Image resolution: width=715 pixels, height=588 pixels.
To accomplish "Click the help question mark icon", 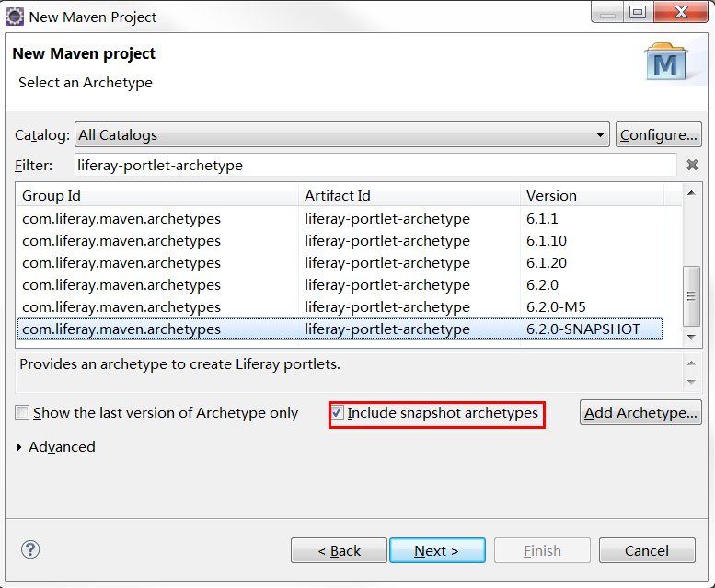I will (30, 549).
